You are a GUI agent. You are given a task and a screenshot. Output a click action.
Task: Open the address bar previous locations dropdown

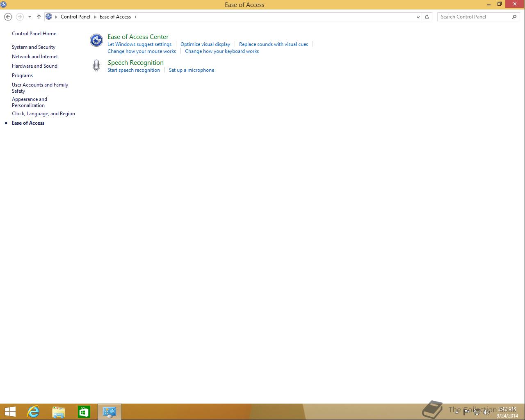418,17
